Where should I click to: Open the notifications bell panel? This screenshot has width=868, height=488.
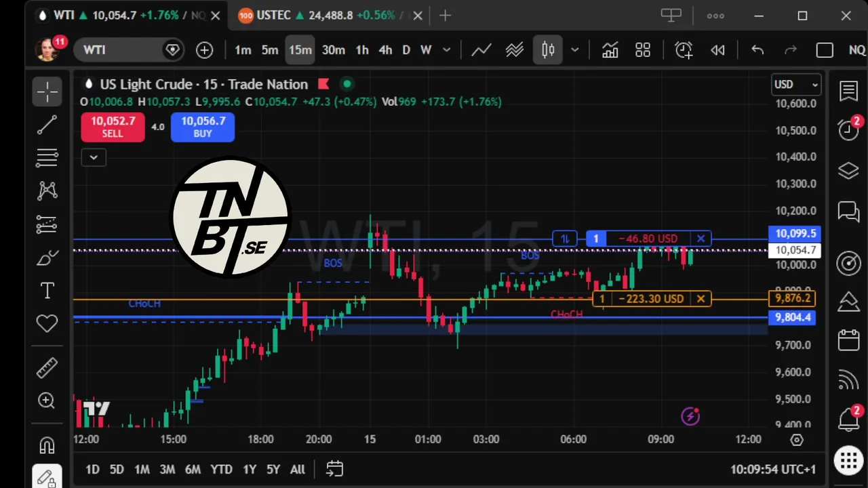coord(848,419)
